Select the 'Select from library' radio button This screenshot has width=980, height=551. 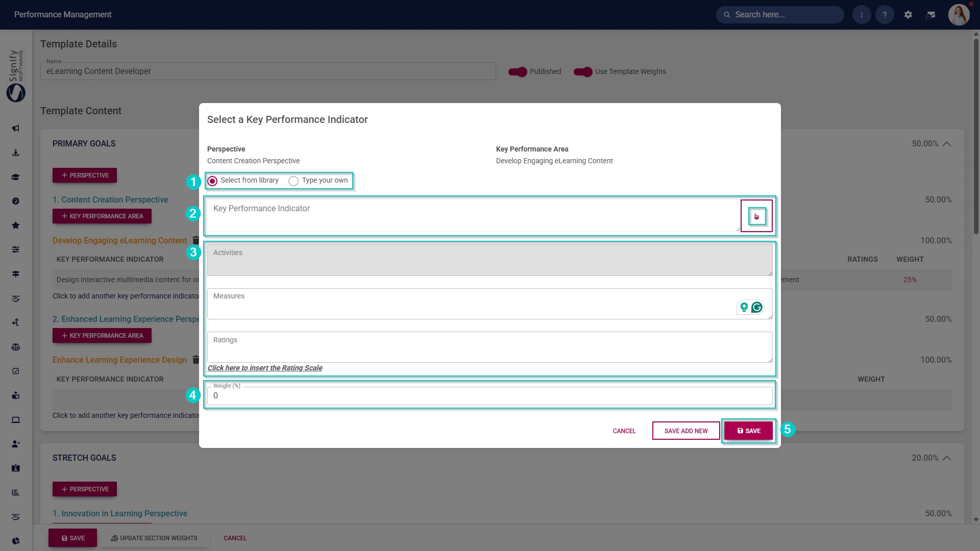(x=212, y=181)
